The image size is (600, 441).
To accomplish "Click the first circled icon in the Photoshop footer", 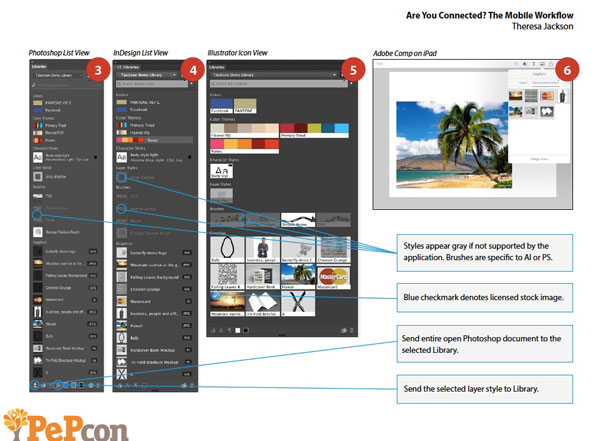I will click(x=35, y=385).
